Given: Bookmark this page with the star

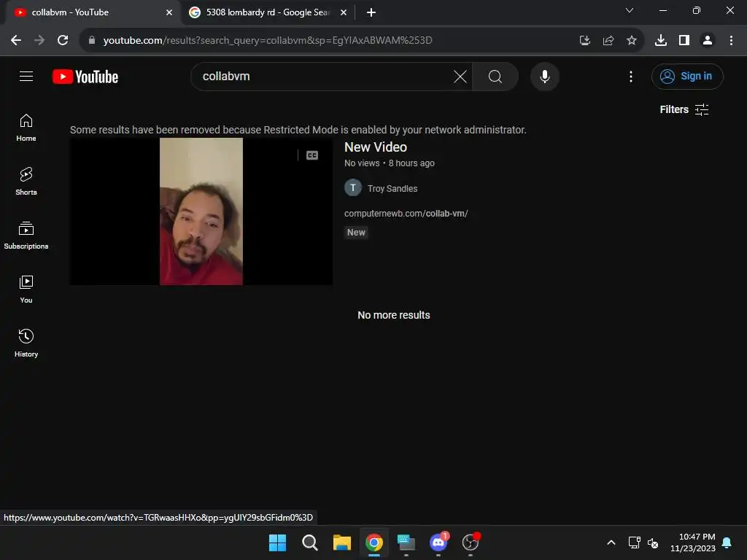Looking at the screenshot, I should click(632, 41).
